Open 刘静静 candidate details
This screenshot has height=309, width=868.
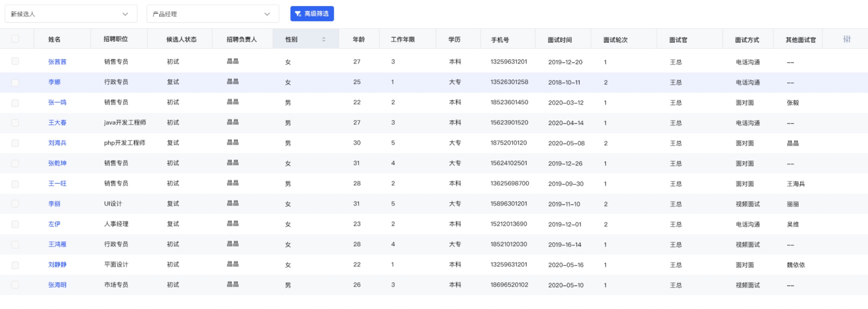click(x=57, y=265)
